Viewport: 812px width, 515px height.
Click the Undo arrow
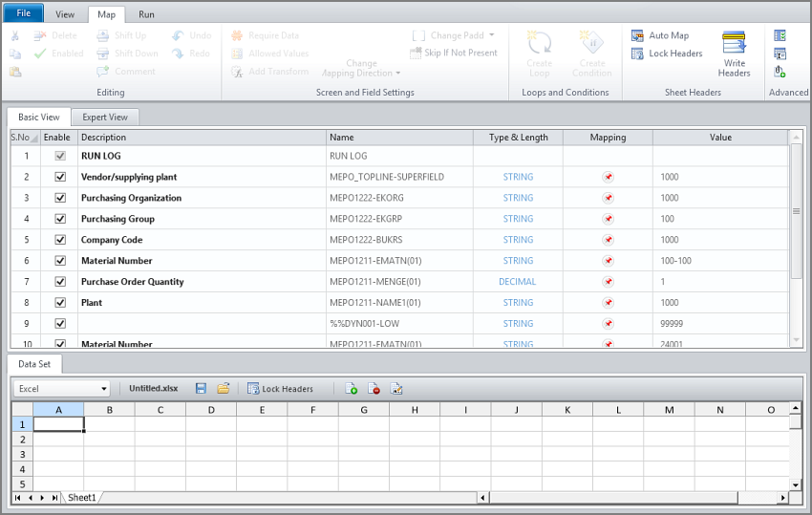[x=192, y=35]
